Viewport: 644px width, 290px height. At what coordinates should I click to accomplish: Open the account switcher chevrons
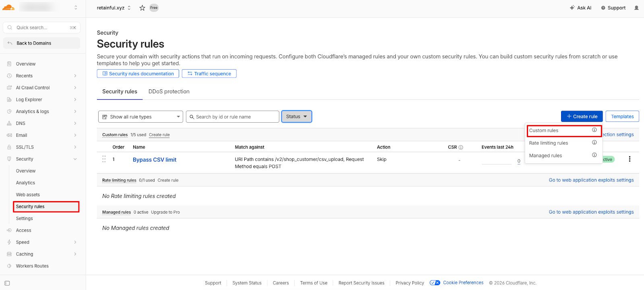76,8
